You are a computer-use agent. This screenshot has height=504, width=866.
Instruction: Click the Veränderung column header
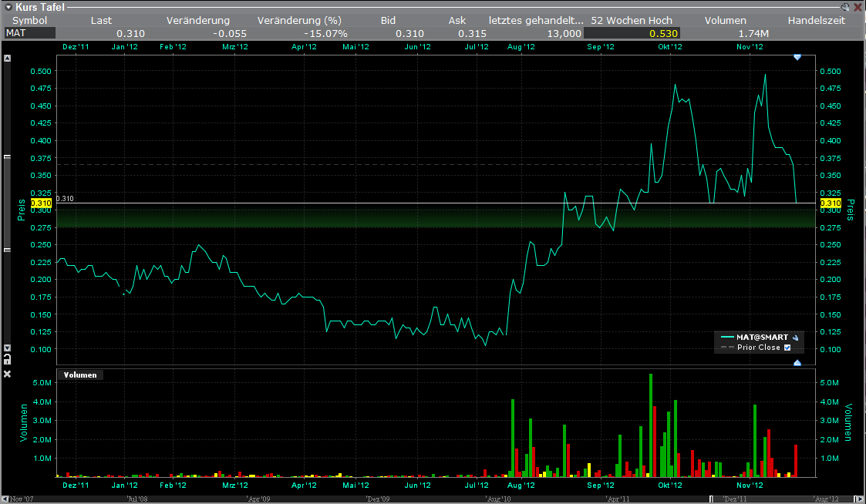pyautogui.click(x=197, y=21)
